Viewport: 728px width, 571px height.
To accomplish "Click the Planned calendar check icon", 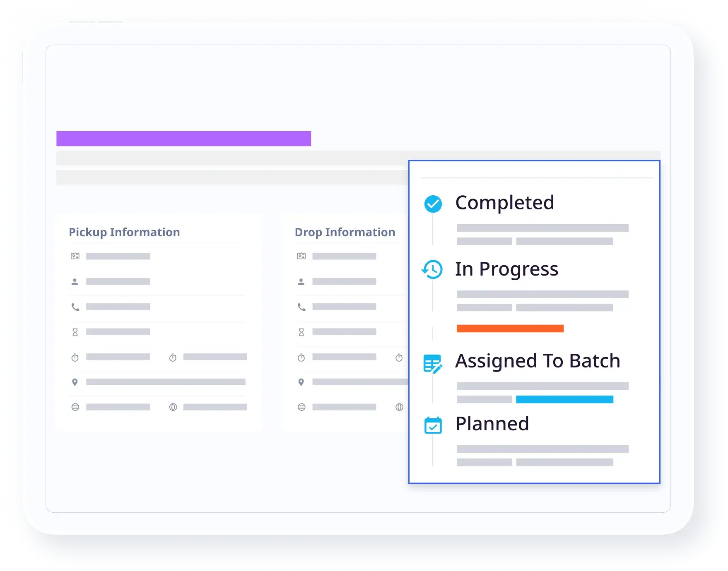I will (433, 425).
